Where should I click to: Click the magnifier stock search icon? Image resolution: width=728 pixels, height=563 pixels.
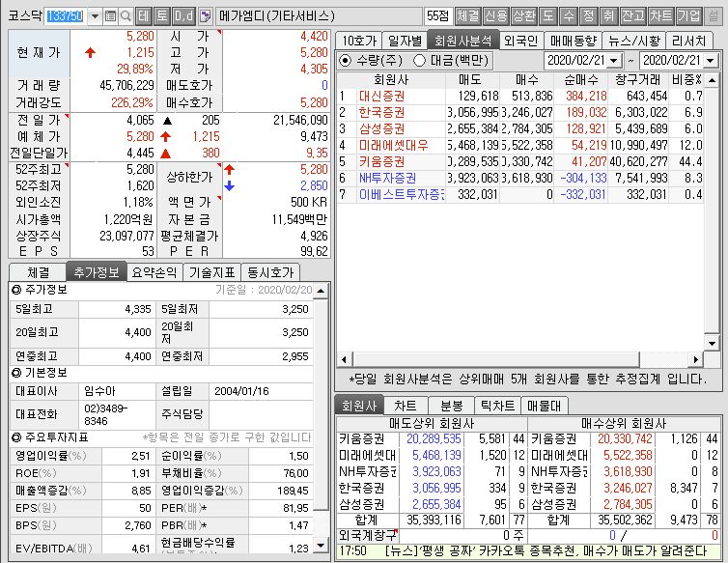126,16
